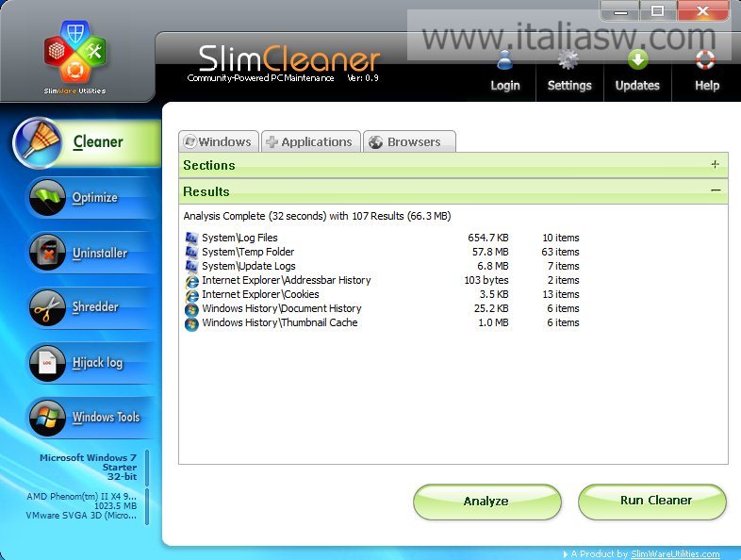The height and width of the screenshot is (560, 741).
Task: Click the Optimize flag icon
Action: (x=47, y=198)
